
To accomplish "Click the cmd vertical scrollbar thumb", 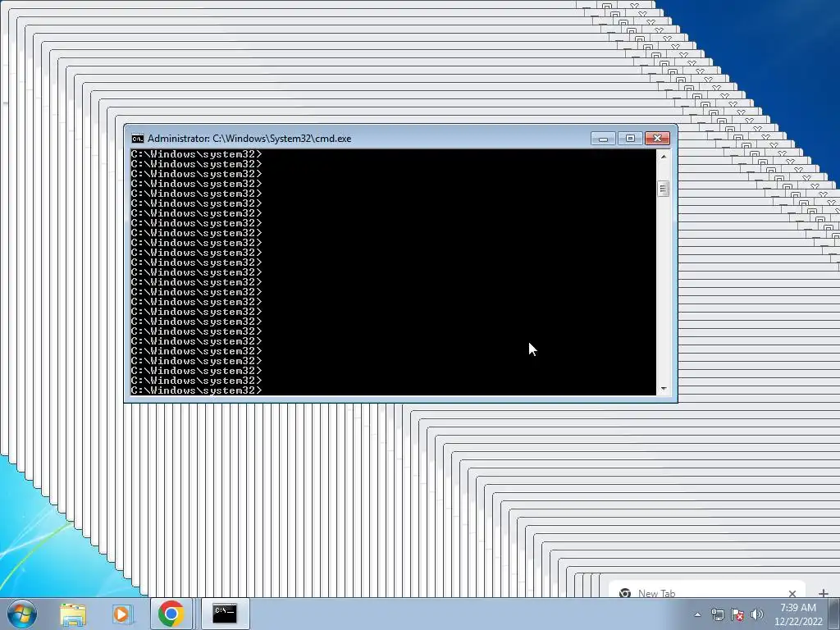I will tap(663, 189).
